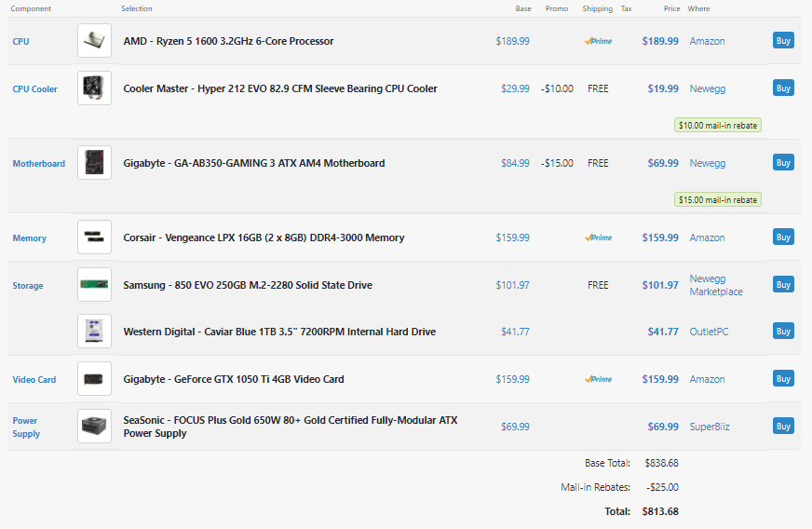This screenshot has height=529, width=812.
Task: Click the $15.00 mail-in rebate badge
Action: tap(718, 200)
